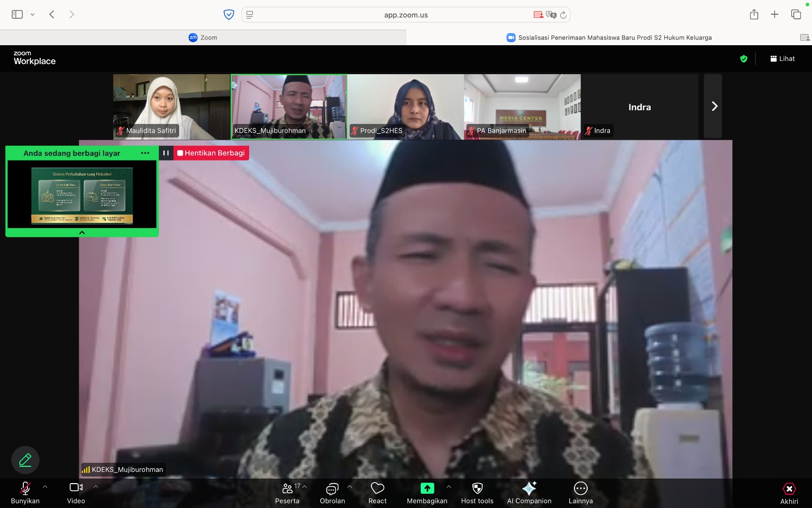812x508 pixels.
Task: Collapse the shared screen preview panel
Action: (82, 233)
